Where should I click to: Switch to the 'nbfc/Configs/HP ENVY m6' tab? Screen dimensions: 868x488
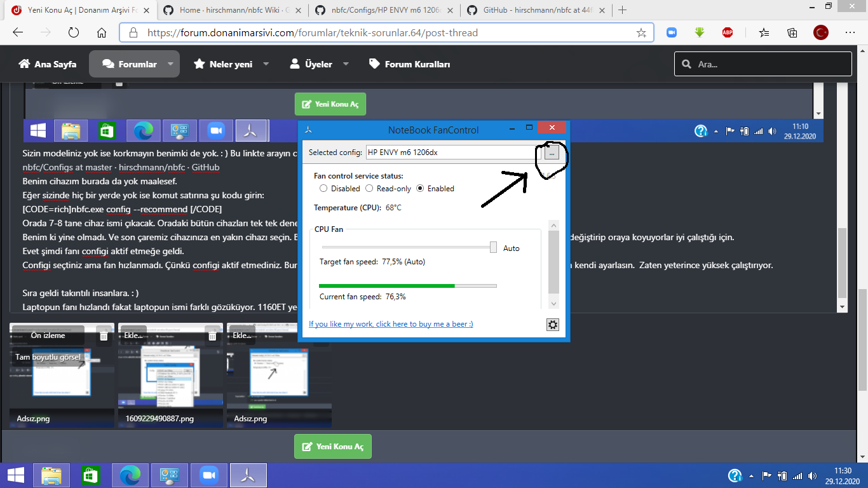tap(384, 10)
